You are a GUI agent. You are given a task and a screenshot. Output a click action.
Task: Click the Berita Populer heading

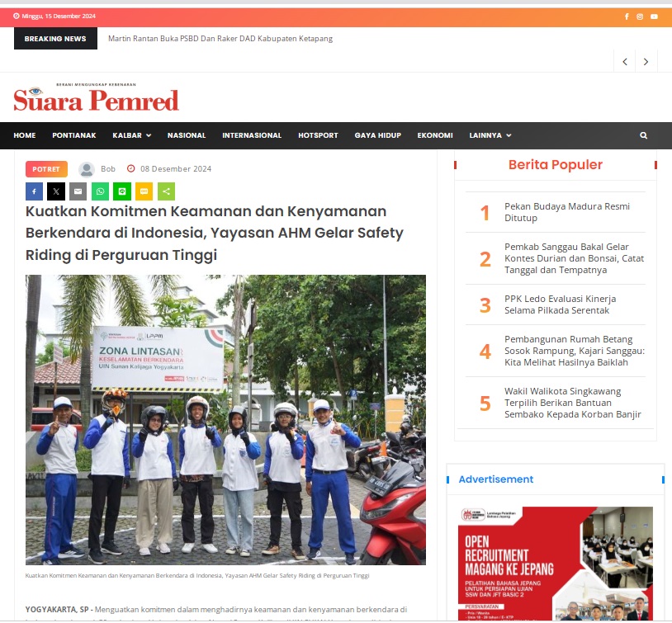[556, 164]
